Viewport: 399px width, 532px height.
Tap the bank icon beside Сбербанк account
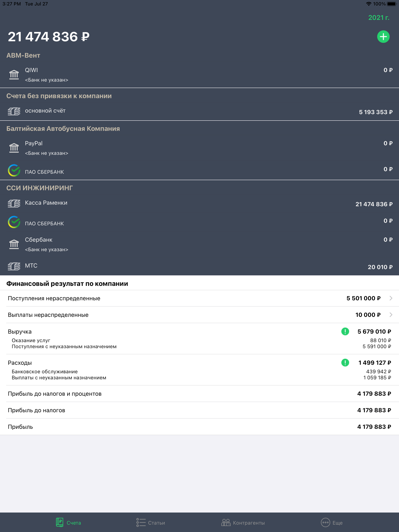[14, 244]
